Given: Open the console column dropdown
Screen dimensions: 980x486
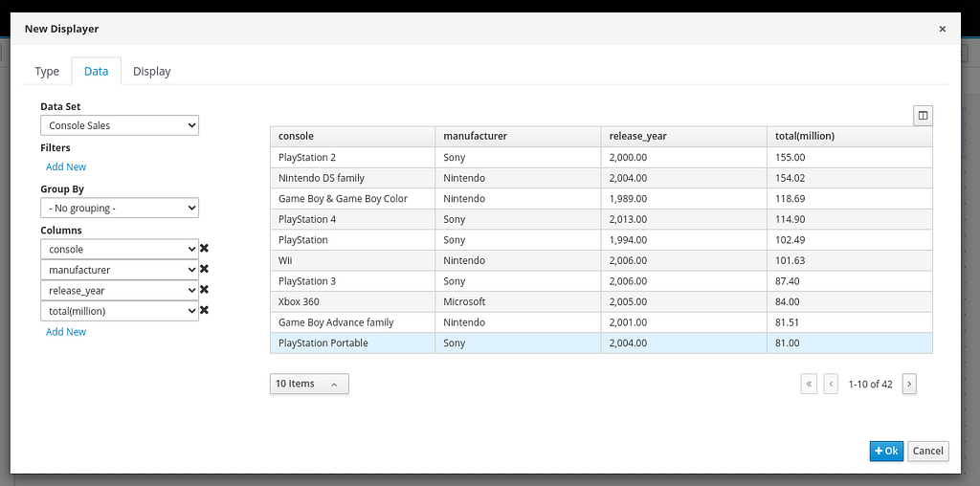Looking at the screenshot, I should tap(120, 249).
